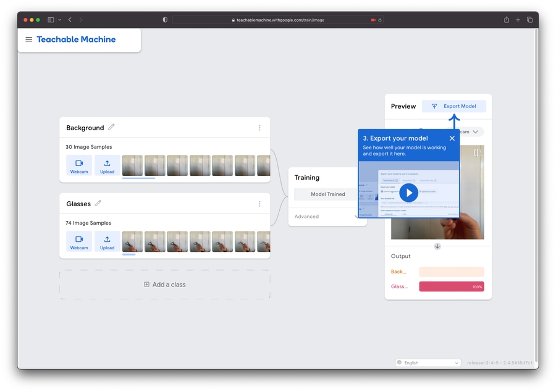Click the Model Trained button
Image resolution: width=556 pixels, height=392 pixels.
pyautogui.click(x=327, y=194)
